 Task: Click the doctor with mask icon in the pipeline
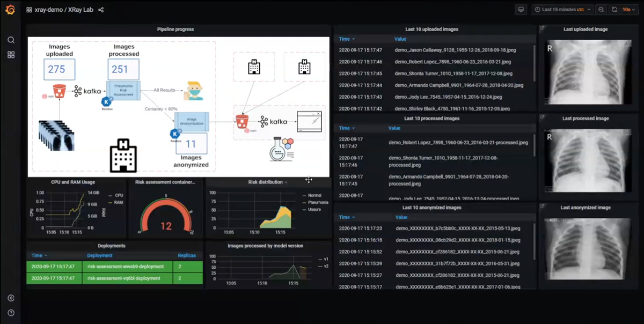[x=193, y=91]
